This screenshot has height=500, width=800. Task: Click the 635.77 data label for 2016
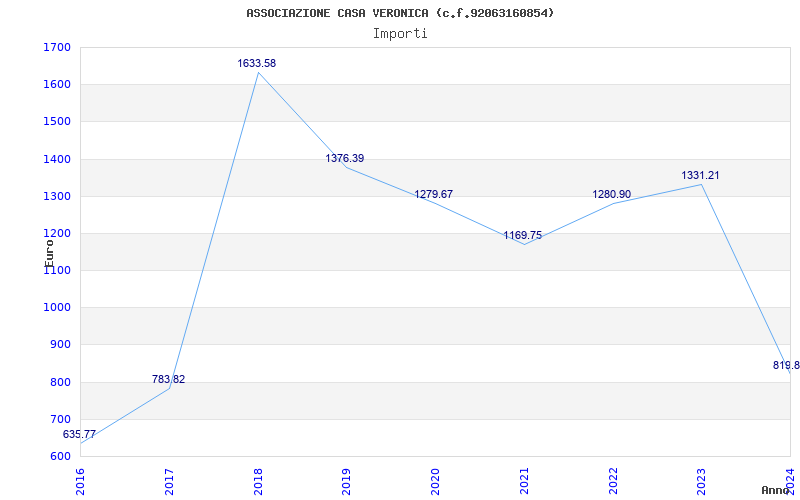[79, 435]
